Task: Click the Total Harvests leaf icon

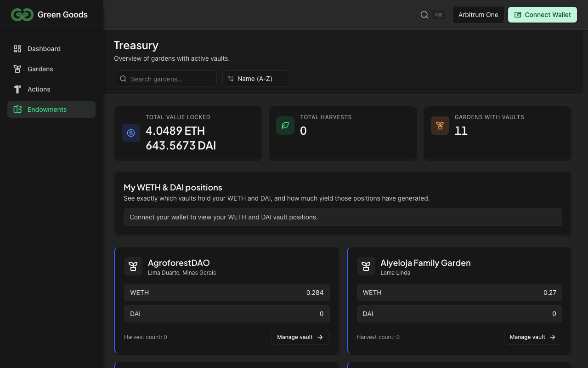Action: [285, 126]
